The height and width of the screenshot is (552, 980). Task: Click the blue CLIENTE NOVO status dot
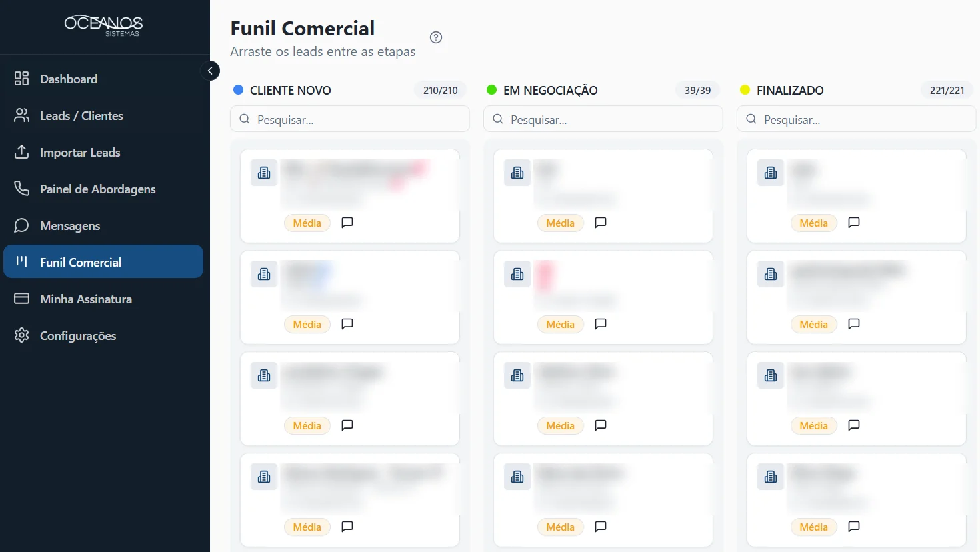(x=238, y=89)
